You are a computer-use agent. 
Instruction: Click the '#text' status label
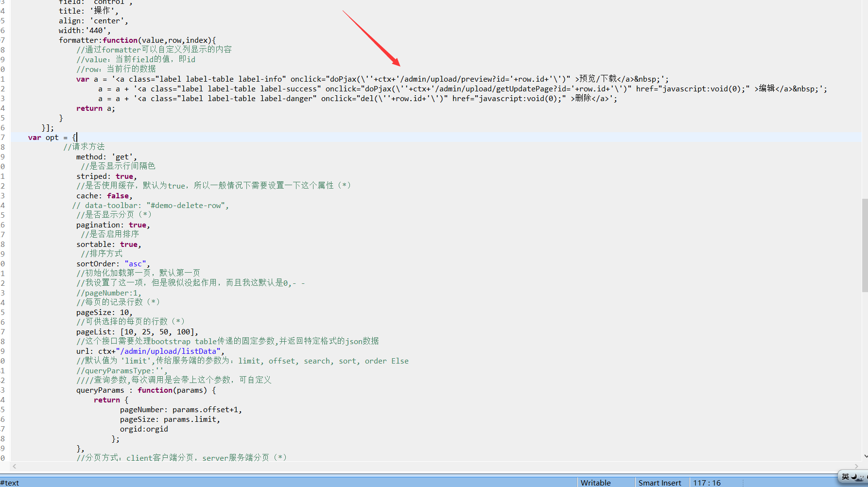(x=10, y=483)
